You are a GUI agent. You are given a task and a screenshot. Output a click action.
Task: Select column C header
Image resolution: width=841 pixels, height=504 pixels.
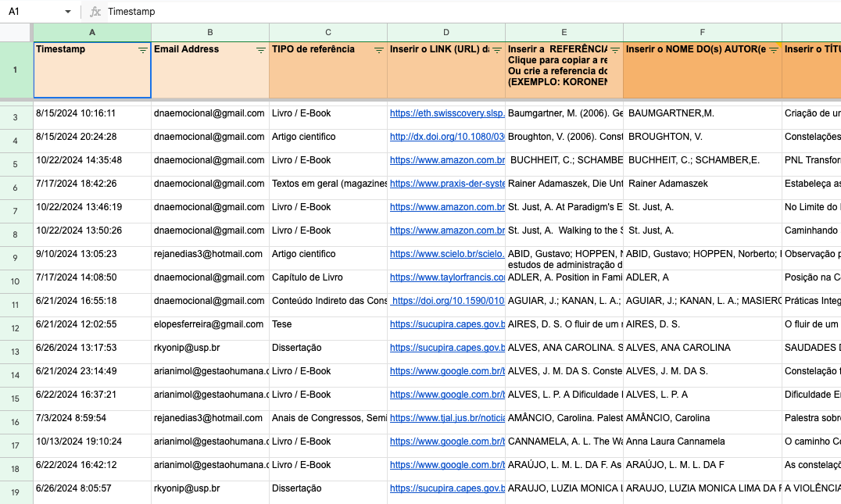(x=328, y=32)
